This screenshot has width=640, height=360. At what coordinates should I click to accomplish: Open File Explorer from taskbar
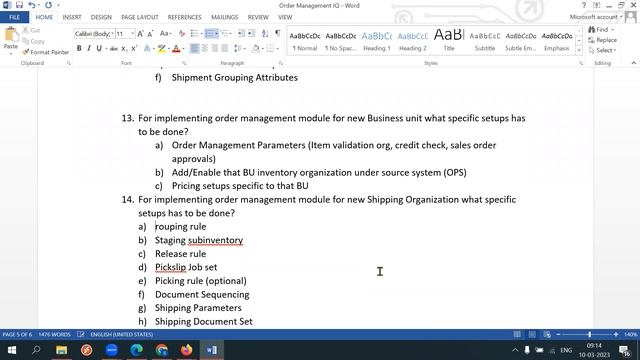(62, 350)
